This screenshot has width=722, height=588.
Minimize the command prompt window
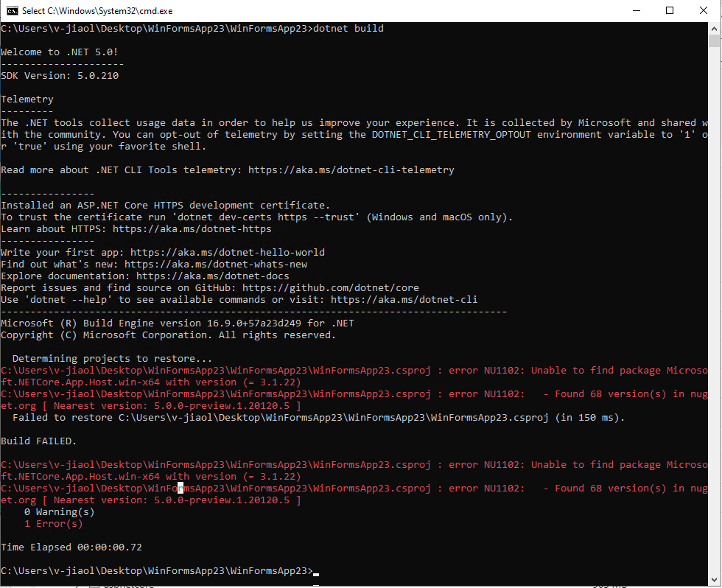637,10
